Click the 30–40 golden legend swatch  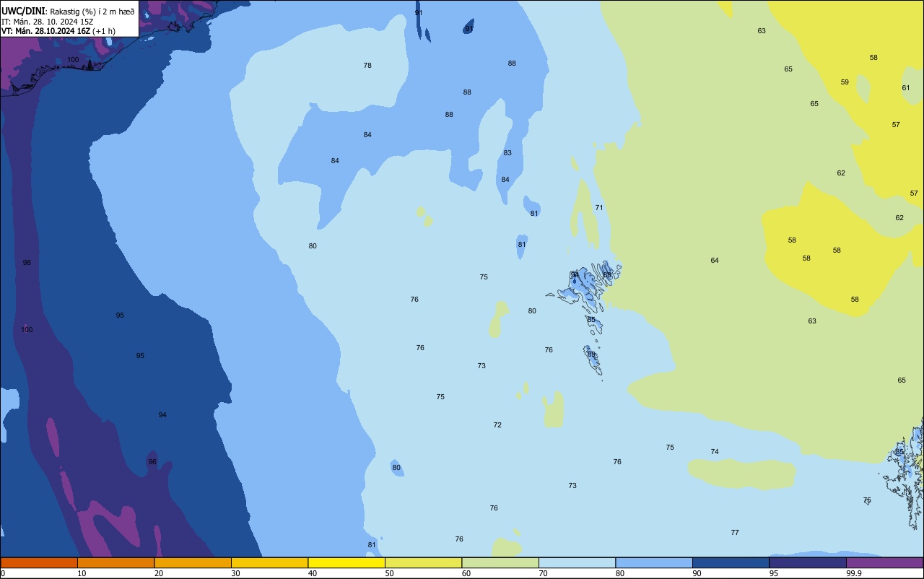pos(269,562)
